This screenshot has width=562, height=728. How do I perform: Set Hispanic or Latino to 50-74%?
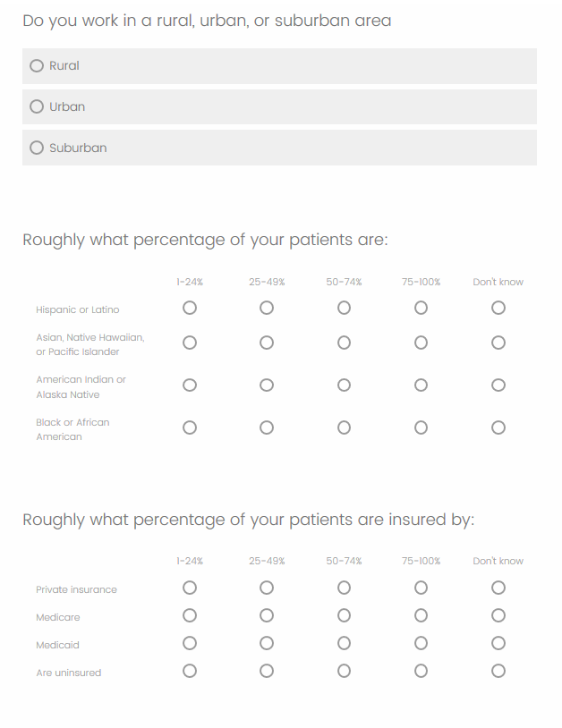344,308
